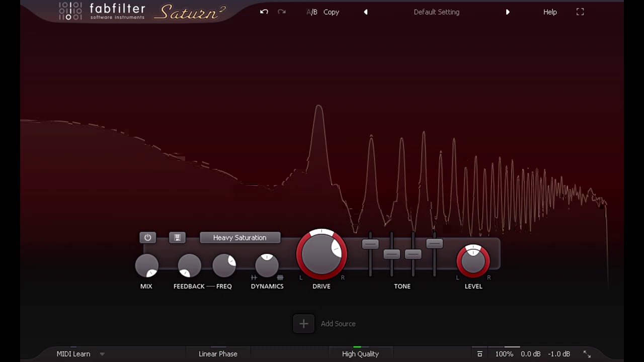The width and height of the screenshot is (644, 362).
Task: Click the undo arrow icon
Action: coord(264,12)
